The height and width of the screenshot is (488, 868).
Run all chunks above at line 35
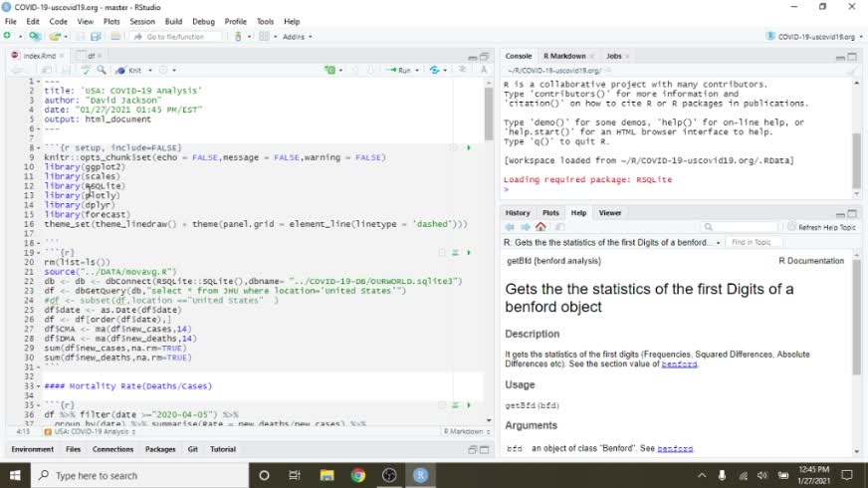pyautogui.click(x=455, y=405)
